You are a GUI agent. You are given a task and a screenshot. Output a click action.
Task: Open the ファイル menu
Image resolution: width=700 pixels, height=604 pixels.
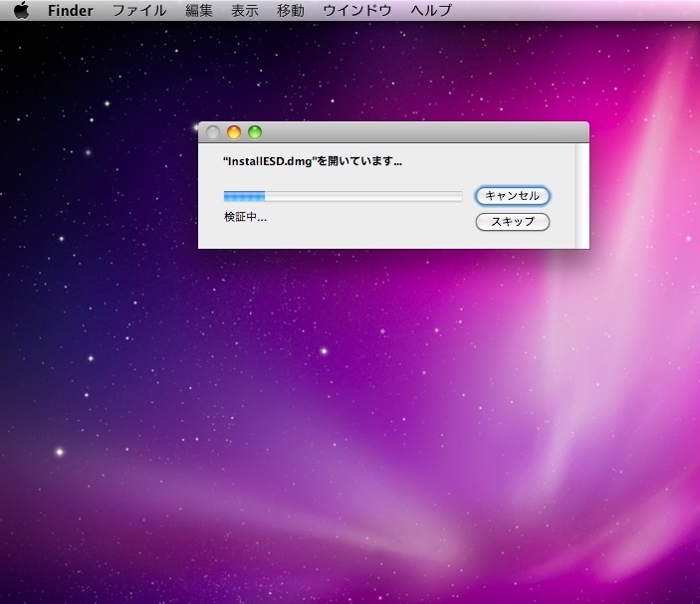[138, 11]
